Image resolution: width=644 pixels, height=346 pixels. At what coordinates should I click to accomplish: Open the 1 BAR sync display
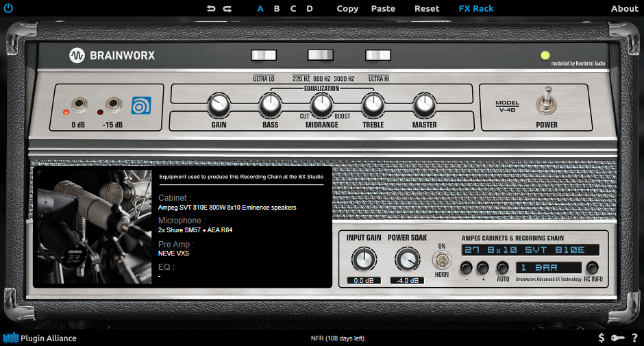point(548,268)
